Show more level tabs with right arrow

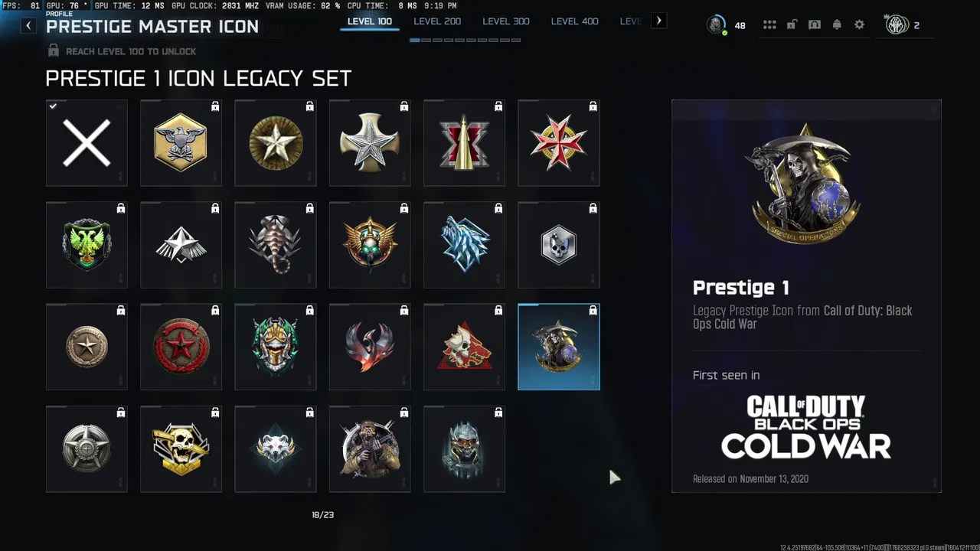658,21
